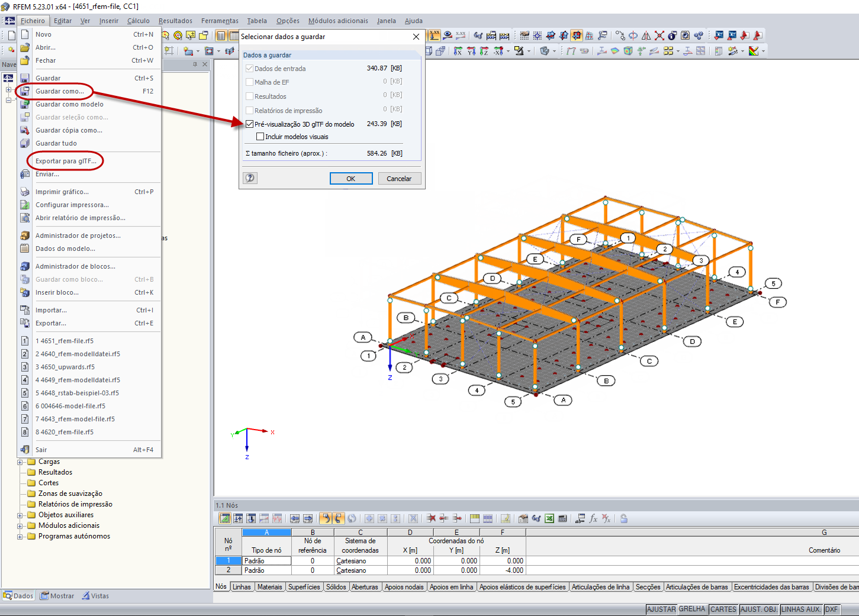Toggle the 'Malha de EF' checkbox
This screenshot has width=859, height=616.
(249, 82)
